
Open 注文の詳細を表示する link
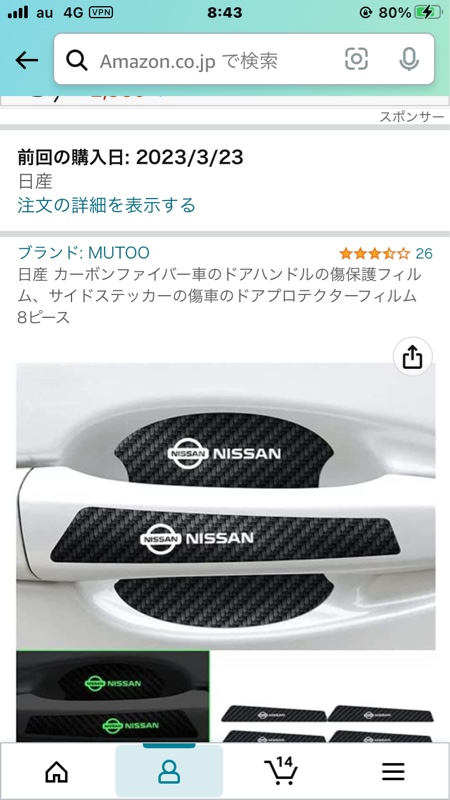pos(107,205)
